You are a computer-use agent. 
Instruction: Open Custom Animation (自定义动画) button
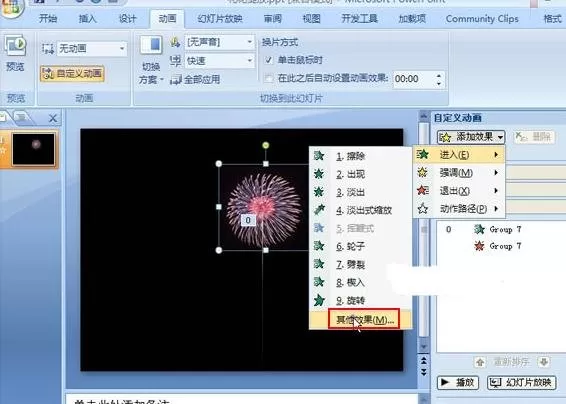coord(72,74)
